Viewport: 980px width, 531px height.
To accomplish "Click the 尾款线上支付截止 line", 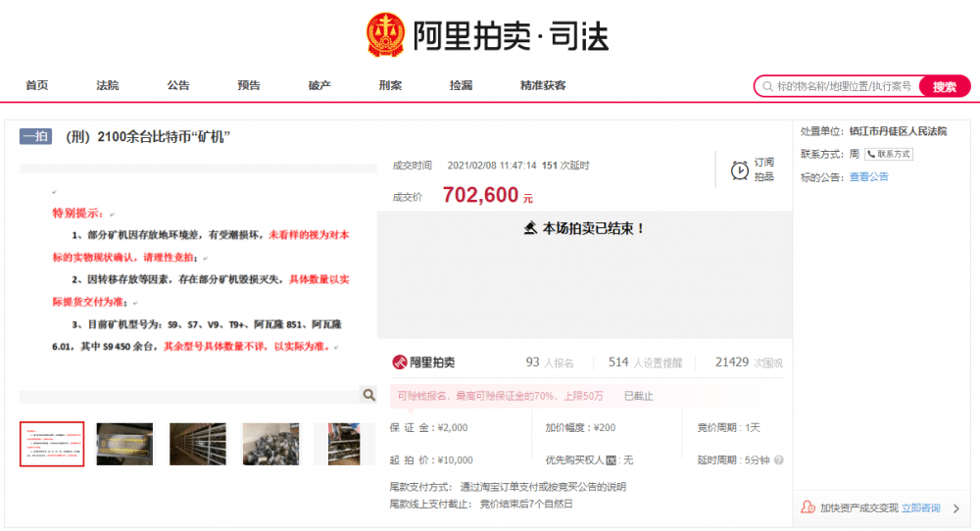I will [480, 505].
